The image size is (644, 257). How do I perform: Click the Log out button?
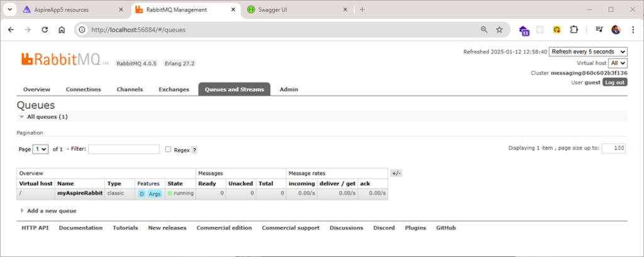[614, 82]
